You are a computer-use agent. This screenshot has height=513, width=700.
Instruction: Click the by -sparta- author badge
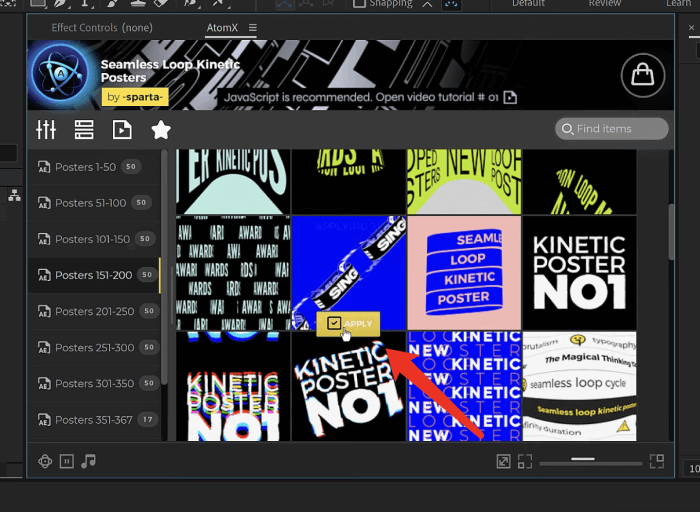click(135, 97)
